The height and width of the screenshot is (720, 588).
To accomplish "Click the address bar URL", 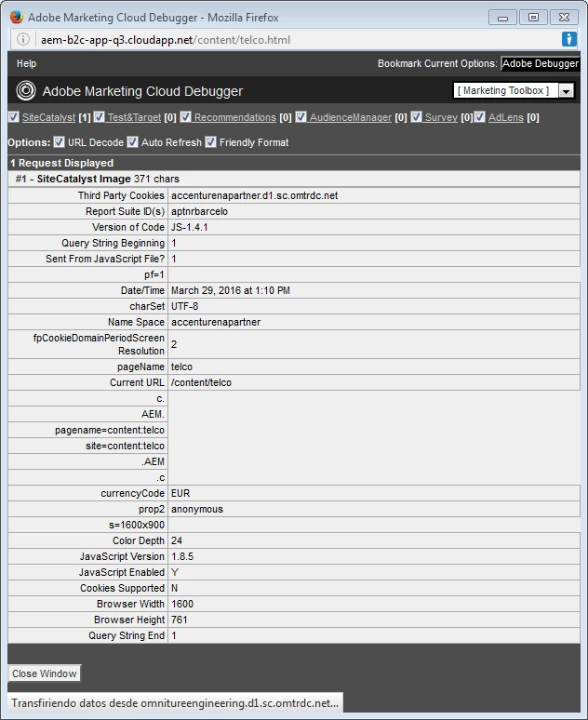I will (166, 40).
